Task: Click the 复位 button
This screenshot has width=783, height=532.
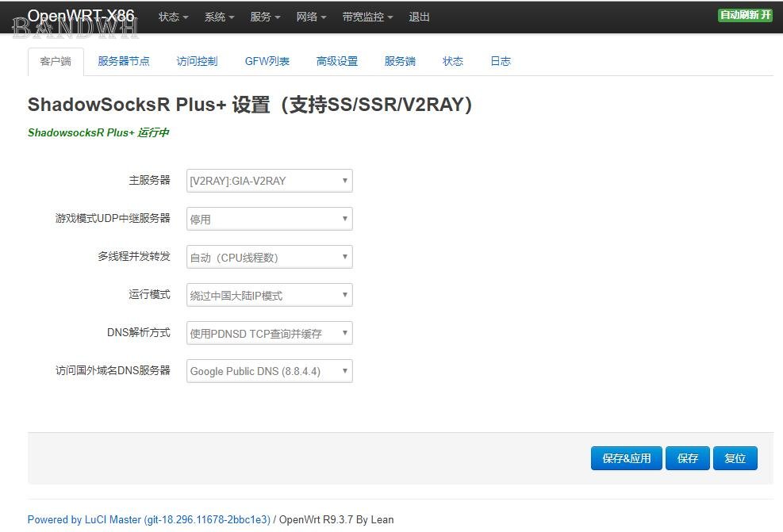Action: pyautogui.click(x=735, y=458)
